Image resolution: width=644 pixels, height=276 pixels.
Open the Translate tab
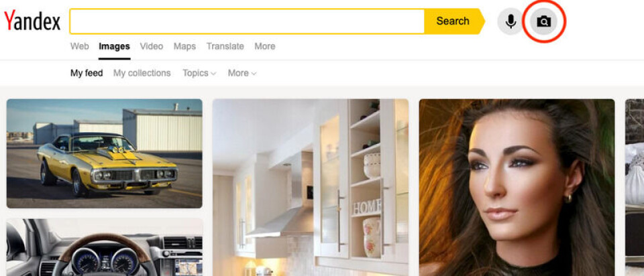225,46
